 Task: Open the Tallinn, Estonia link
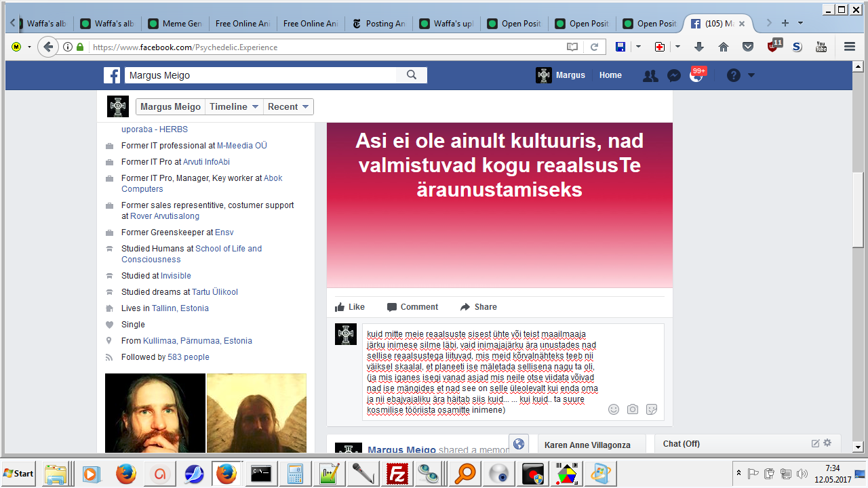180,308
